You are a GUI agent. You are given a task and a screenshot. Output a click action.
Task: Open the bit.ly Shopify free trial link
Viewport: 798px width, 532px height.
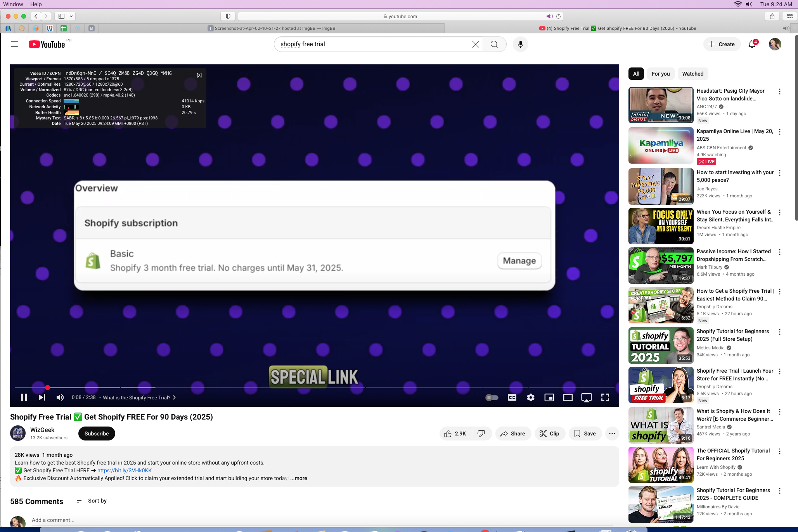click(125, 470)
